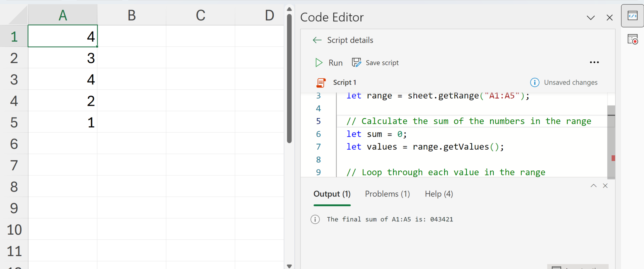Click the Unsaved changes info icon
Screen dimensions: 644x269
535,83
